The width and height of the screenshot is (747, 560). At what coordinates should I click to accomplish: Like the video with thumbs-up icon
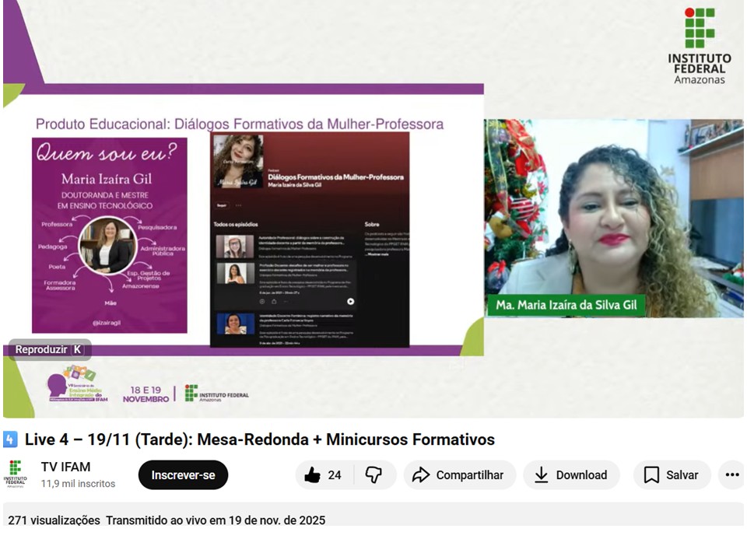313,475
